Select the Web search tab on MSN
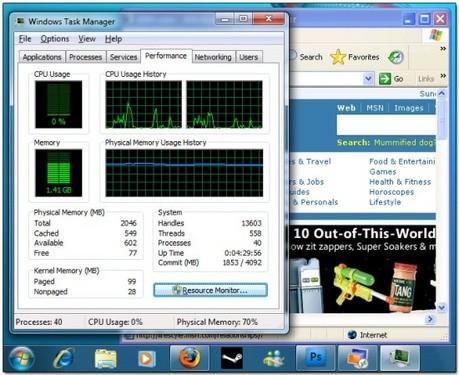Screen dimensions: 459x375 tap(346, 108)
